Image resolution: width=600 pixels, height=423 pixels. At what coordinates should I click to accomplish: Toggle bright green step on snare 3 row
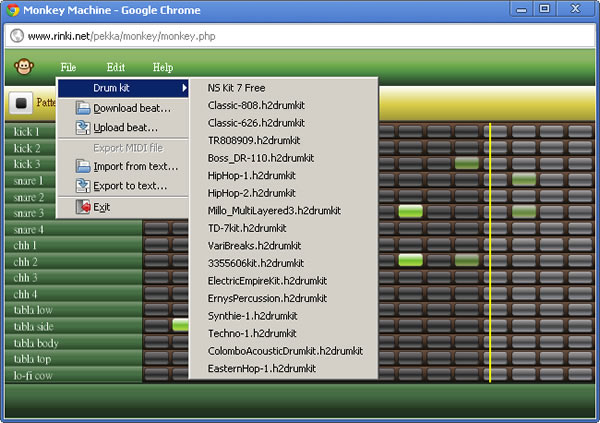click(410, 212)
